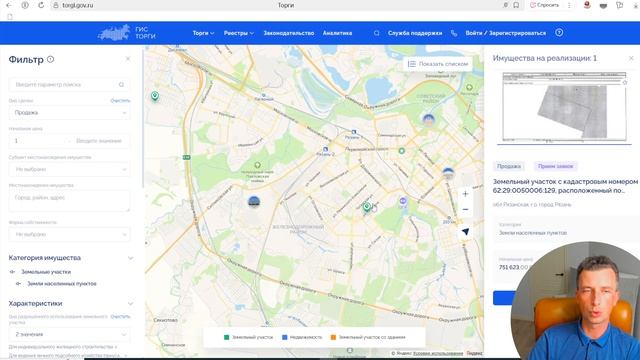
Task: Go to the Аналитика section
Action: coord(337,33)
